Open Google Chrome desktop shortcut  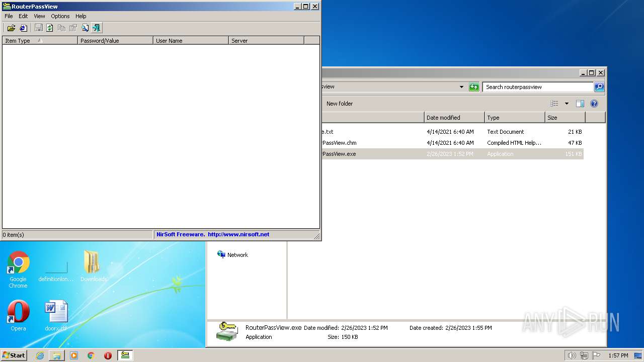[x=18, y=270]
